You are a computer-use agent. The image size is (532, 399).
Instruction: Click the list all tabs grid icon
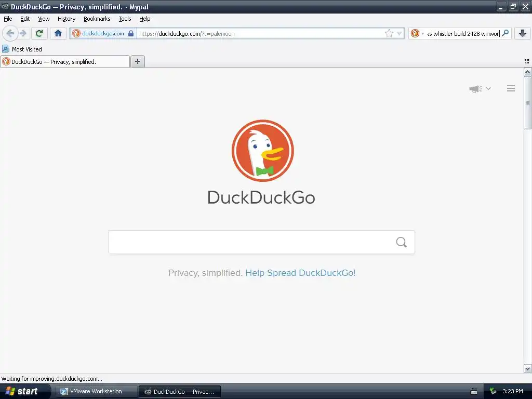[527, 61]
